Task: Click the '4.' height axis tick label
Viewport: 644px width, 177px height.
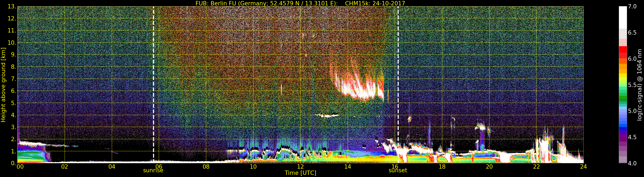Action: coord(14,115)
